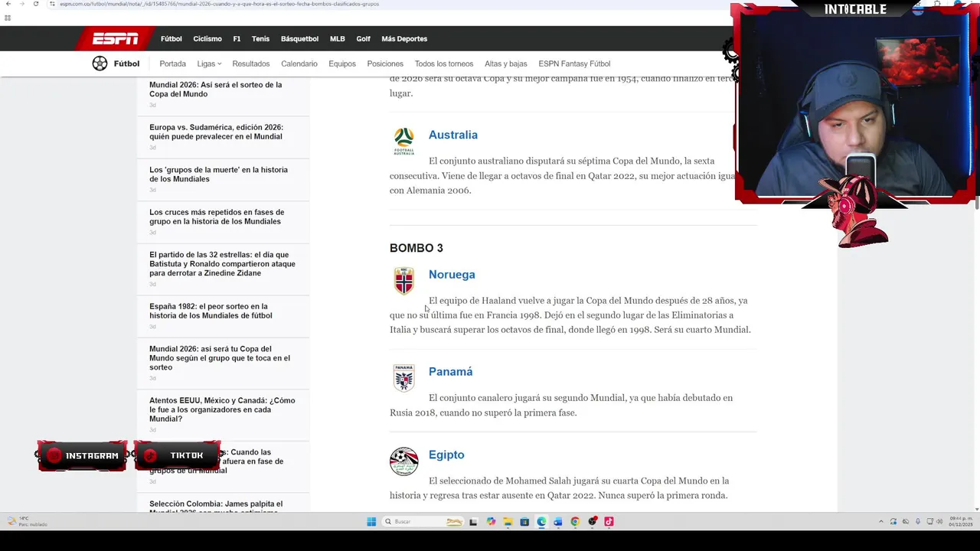
Task: Open the Australia team link
Action: pyautogui.click(x=452, y=135)
